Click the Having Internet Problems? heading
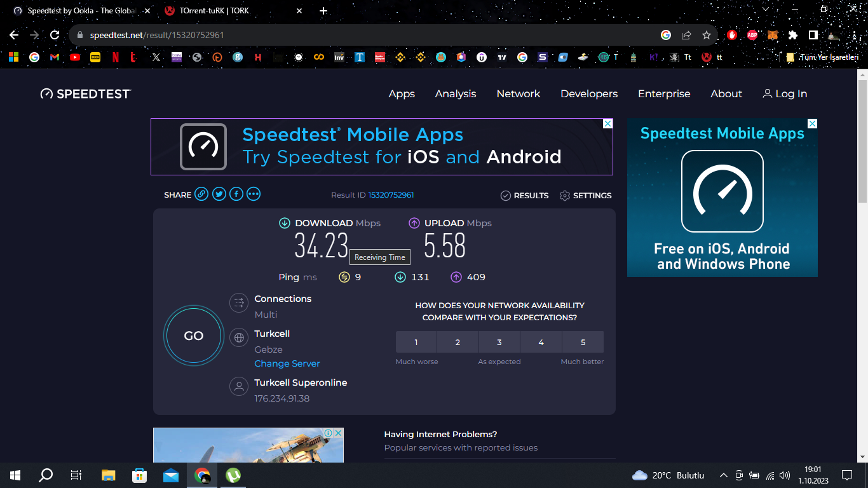868x488 pixels. click(440, 434)
